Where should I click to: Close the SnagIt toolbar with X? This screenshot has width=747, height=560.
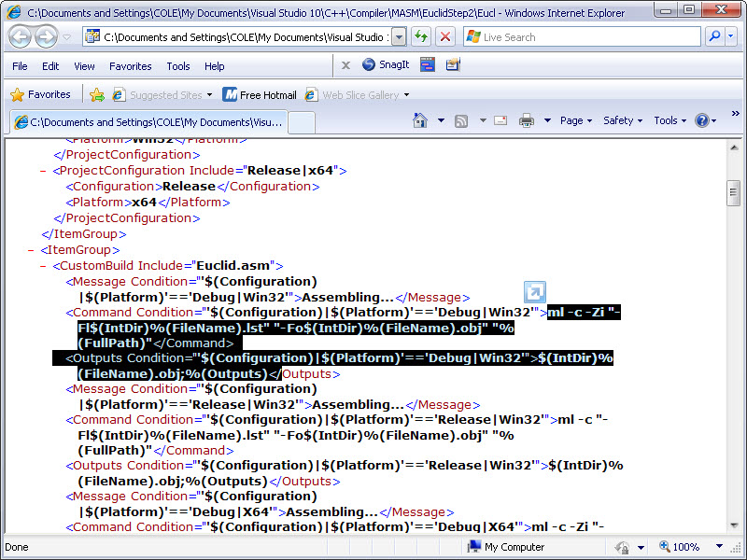coord(345,65)
